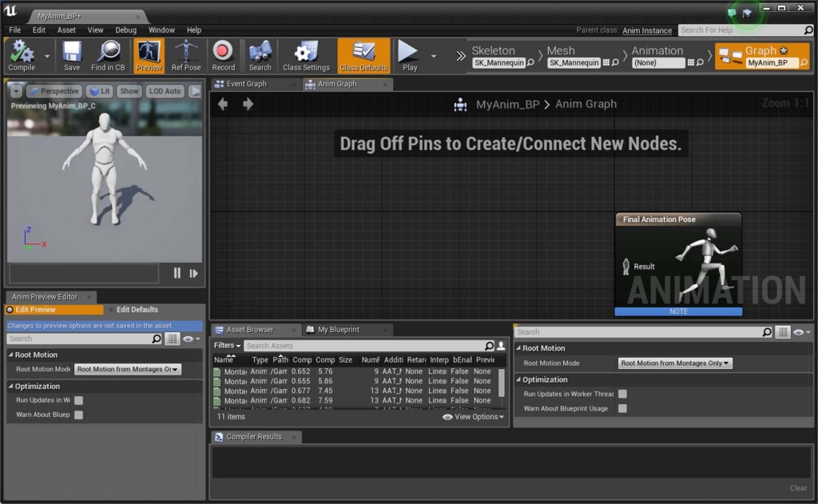Open View Options dropdown
Image resolution: width=818 pixels, height=504 pixels.
pyautogui.click(x=474, y=417)
